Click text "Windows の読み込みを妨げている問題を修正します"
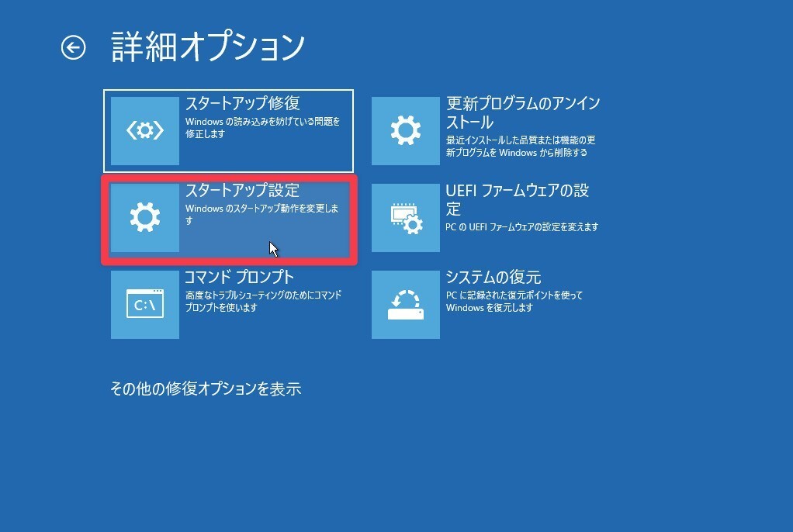 [x=262, y=127]
